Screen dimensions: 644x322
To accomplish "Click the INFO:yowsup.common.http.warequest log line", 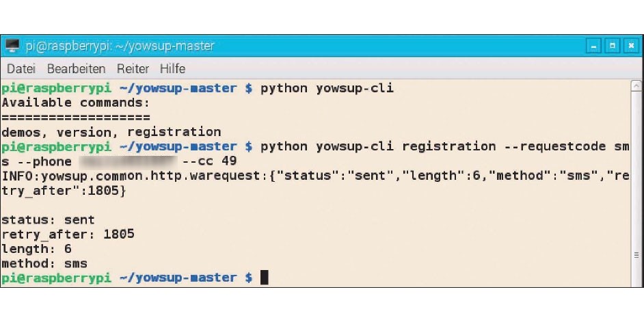I will (x=315, y=184).
